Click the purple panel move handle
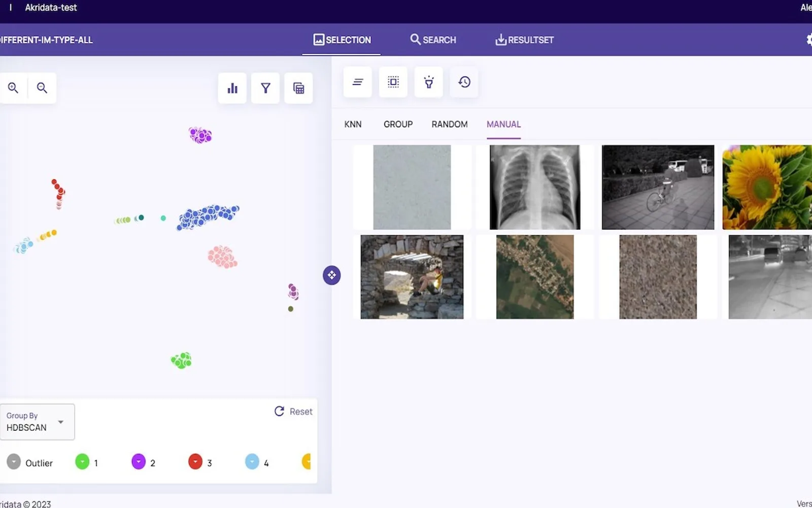The width and height of the screenshot is (812, 508). click(331, 275)
